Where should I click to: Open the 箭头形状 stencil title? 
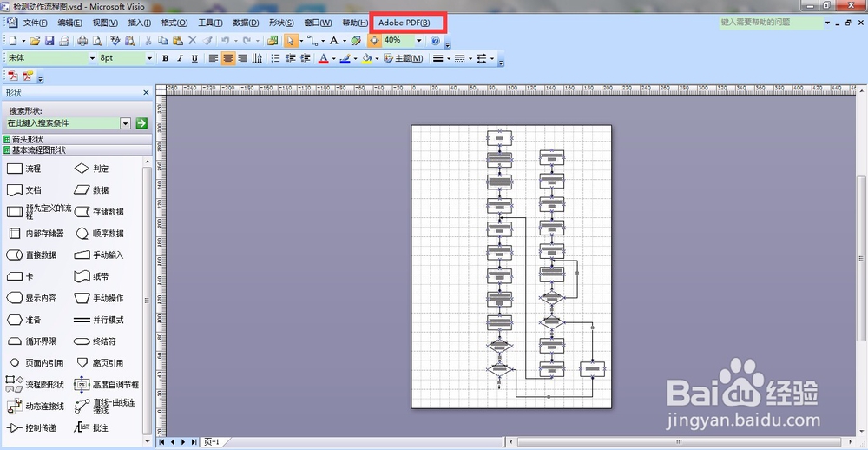point(77,140)
